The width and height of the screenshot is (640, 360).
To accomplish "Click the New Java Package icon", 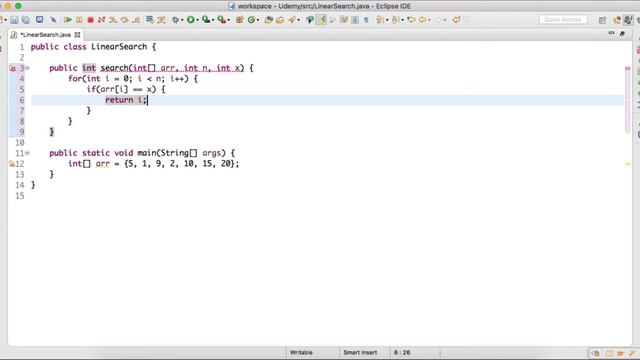I will click(240, 20).
